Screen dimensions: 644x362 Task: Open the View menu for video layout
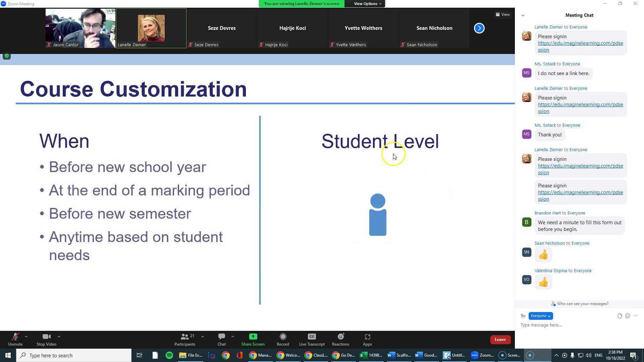point(503,14)
